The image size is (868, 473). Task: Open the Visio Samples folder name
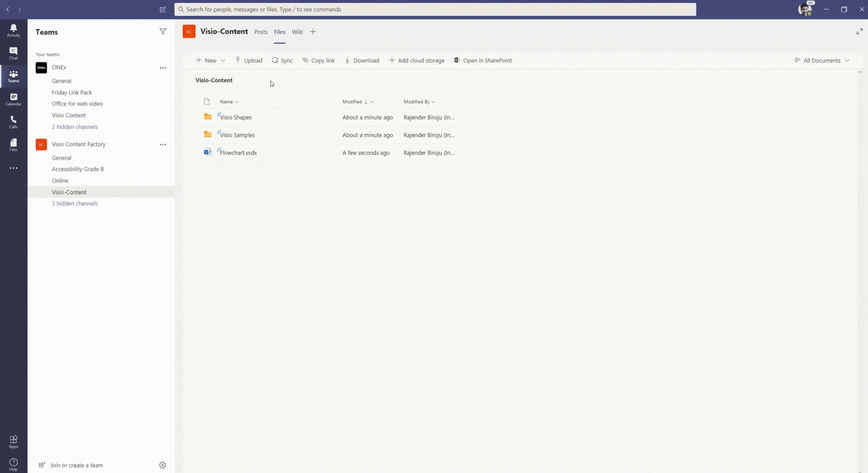coord(237,135)
